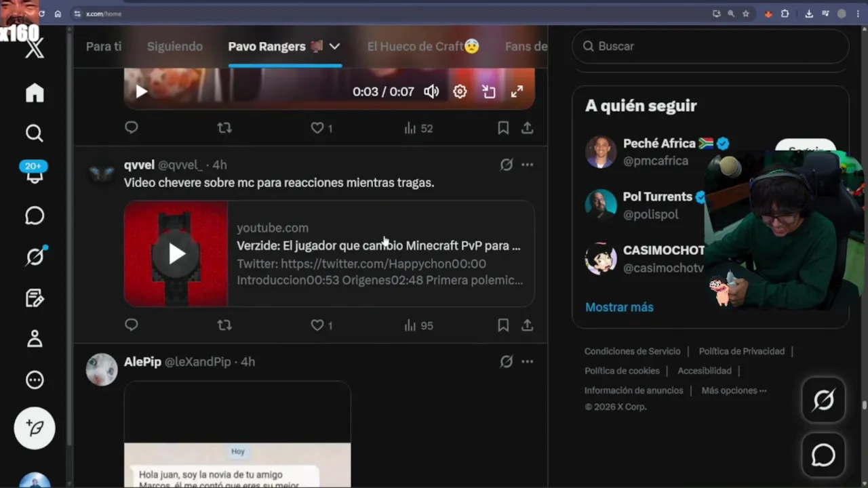The image size is (868, 488).
Task: Reply to the video post above
Action: point(132,127)
